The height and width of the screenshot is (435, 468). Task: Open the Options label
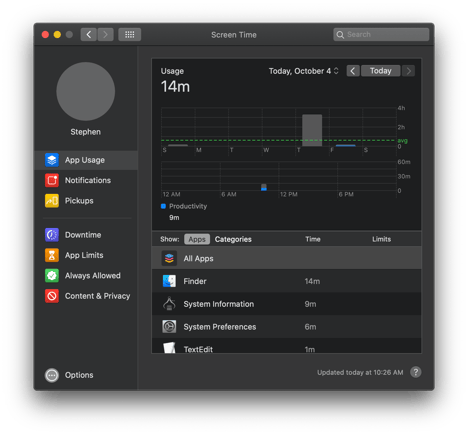[x=79, y=375]
